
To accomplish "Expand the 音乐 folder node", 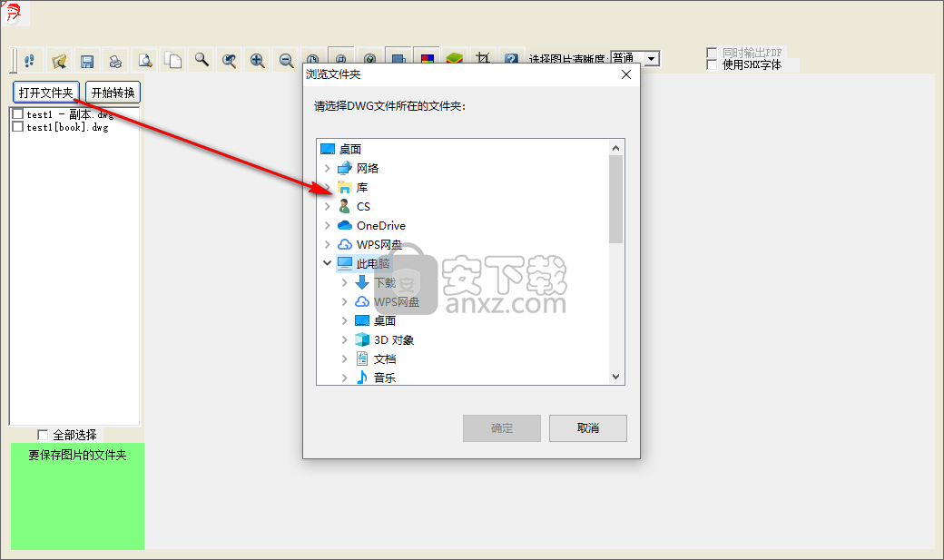I will point(344,378).
